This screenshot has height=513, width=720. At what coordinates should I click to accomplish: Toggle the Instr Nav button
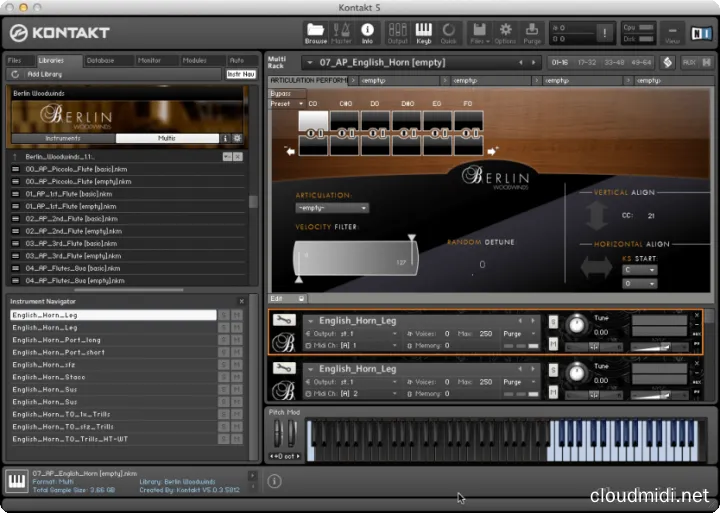point(240,74)
